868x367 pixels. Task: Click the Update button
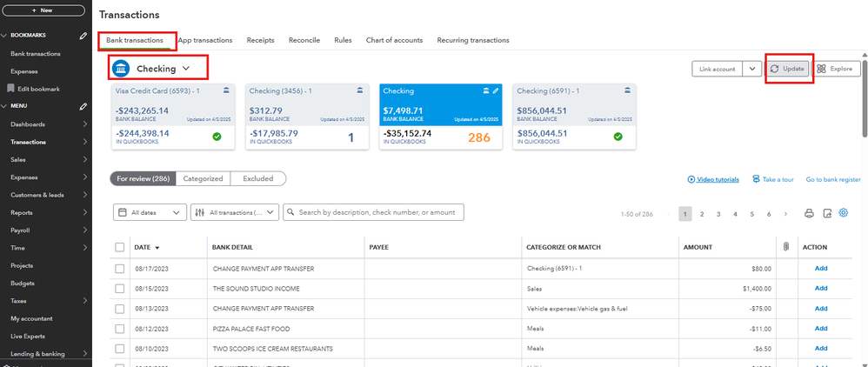tap(787, 69)
